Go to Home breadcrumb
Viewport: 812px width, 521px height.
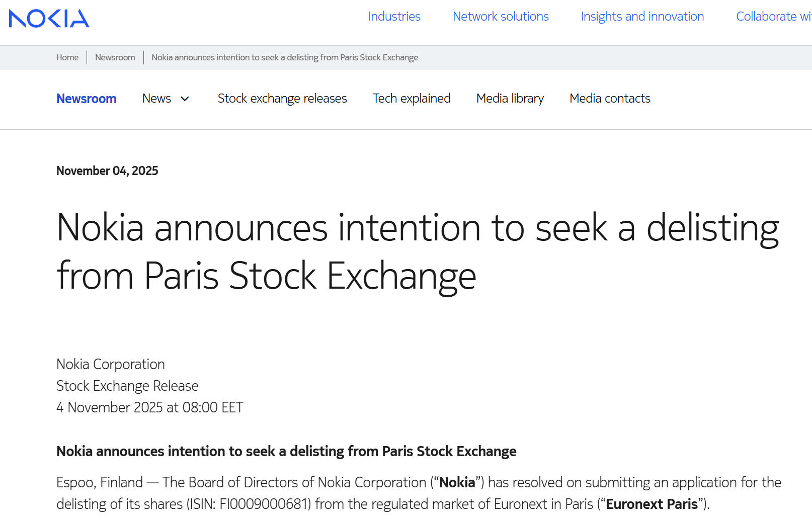click(67, 57)
